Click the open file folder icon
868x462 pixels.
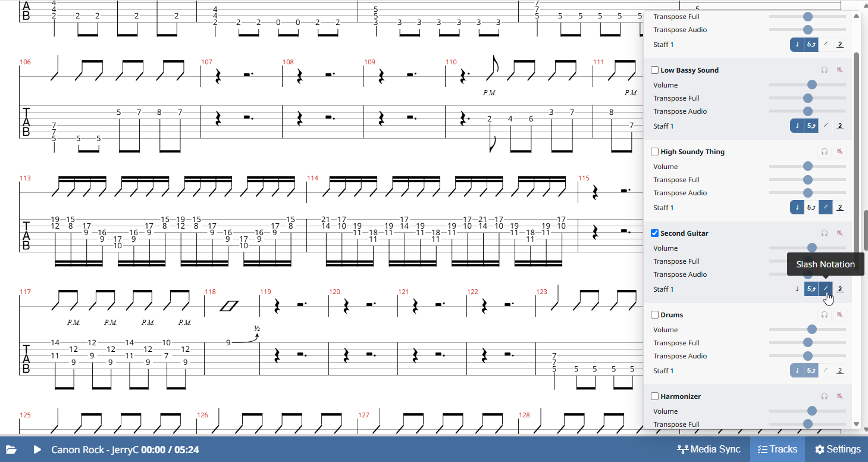tap(12, 449)
